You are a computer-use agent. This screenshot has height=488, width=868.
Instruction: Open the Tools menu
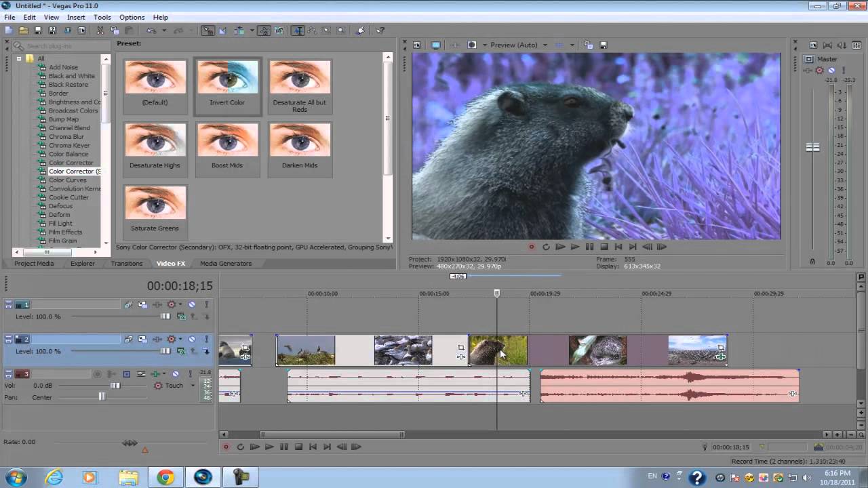click(102, 17)
